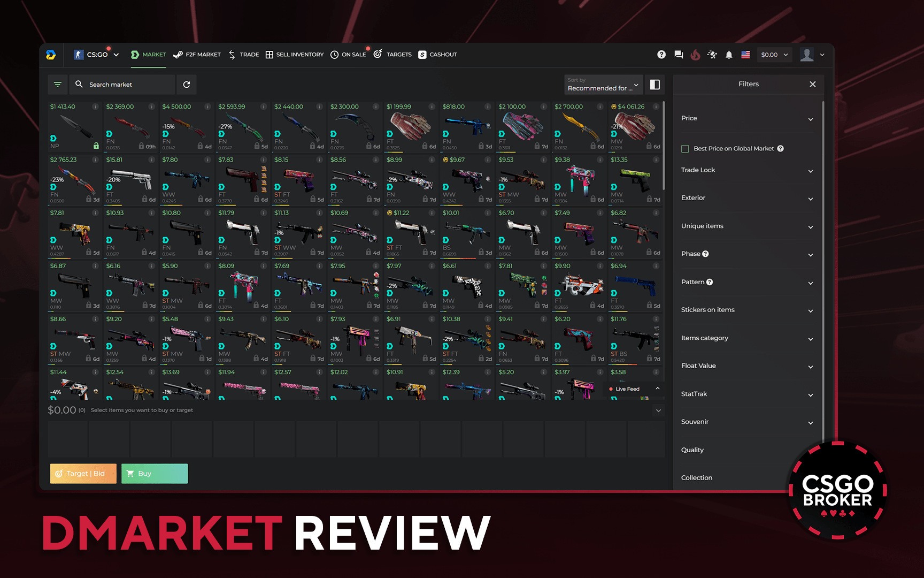Open the CS:GO game selector dropdown
The image size is (924, 578).
point(96,54)
